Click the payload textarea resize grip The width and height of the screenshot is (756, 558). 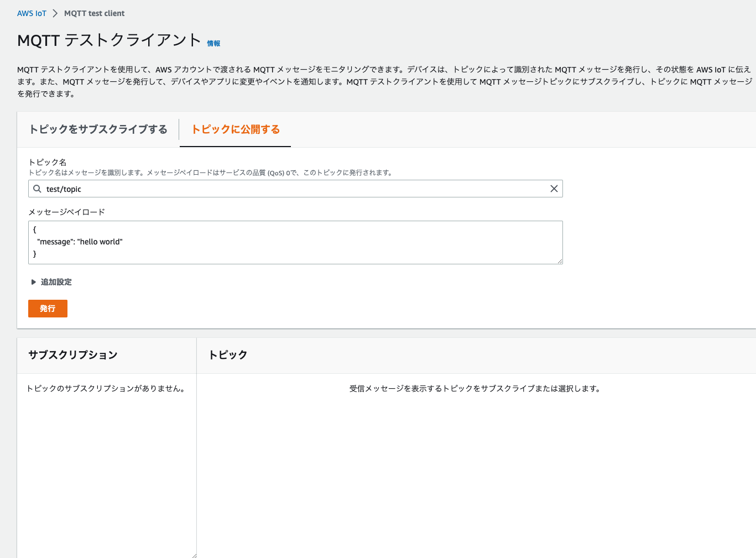[559, 261]
